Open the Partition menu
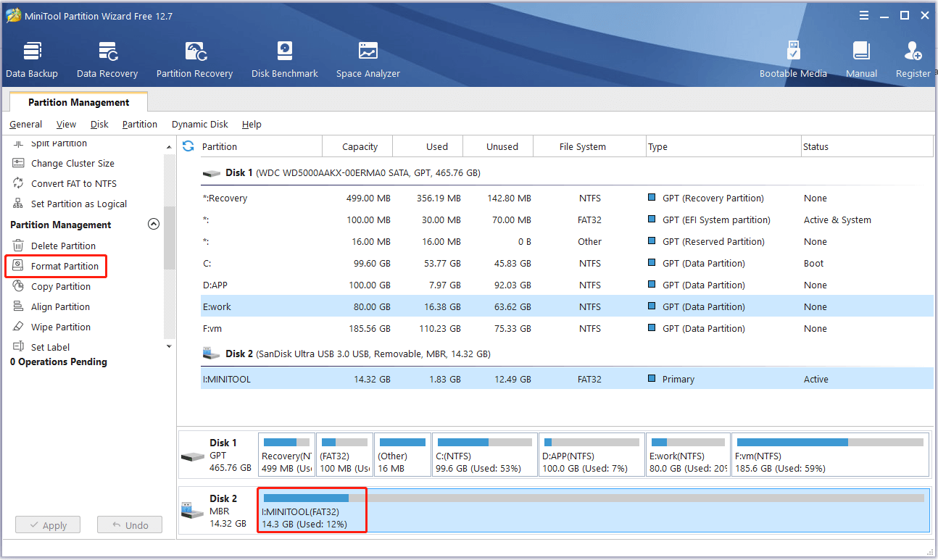Image resolution: width=938 pixels, height=560 pixels. point(140,125)
